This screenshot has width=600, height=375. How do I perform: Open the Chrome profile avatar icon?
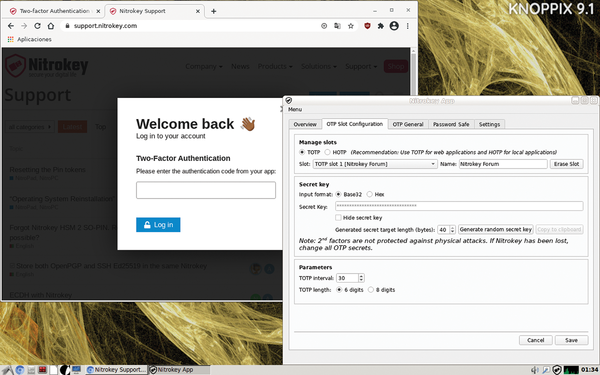[x=394, y=26]
